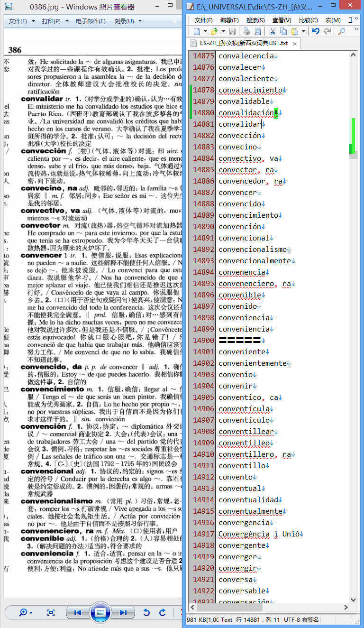This screenshot has width=364, height=628.
Task: Click scroll-up arrow of editor scrollbar
Action: coord(353,55)
